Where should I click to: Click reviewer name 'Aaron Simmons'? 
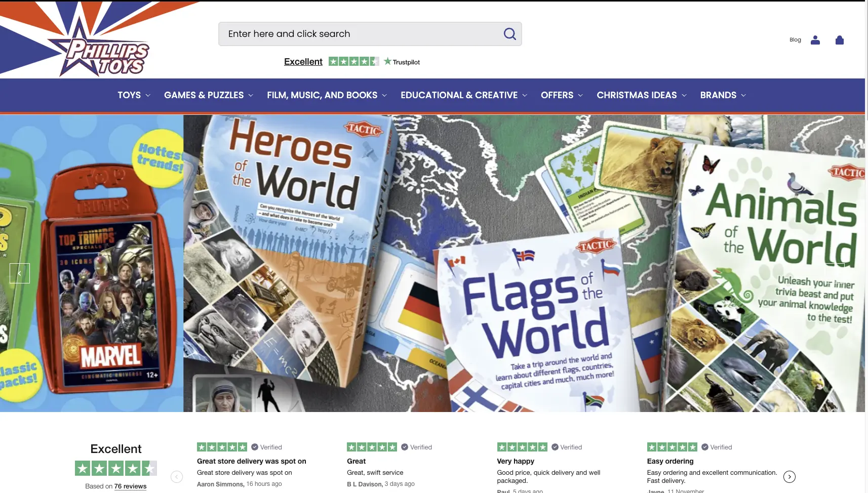point(220,484)
